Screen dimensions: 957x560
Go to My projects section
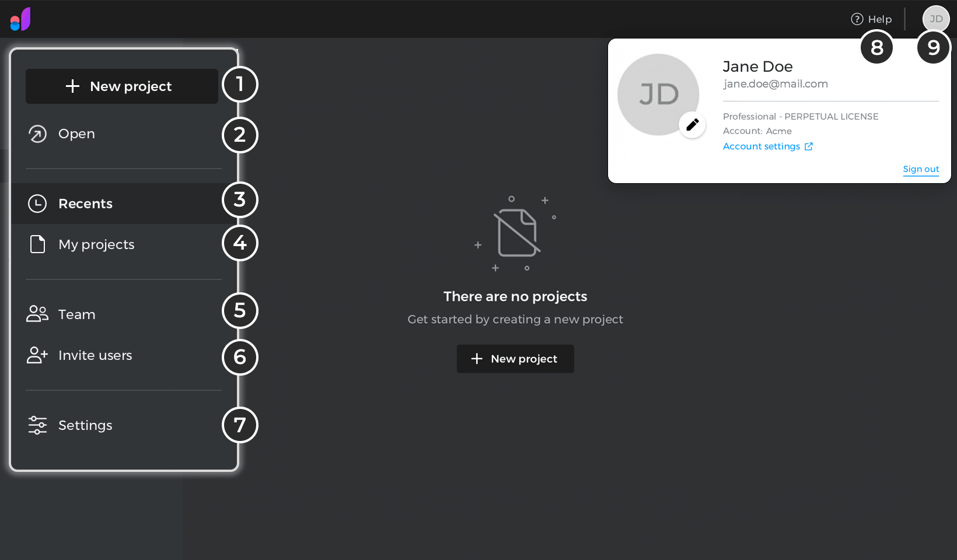tap(117, 244)
